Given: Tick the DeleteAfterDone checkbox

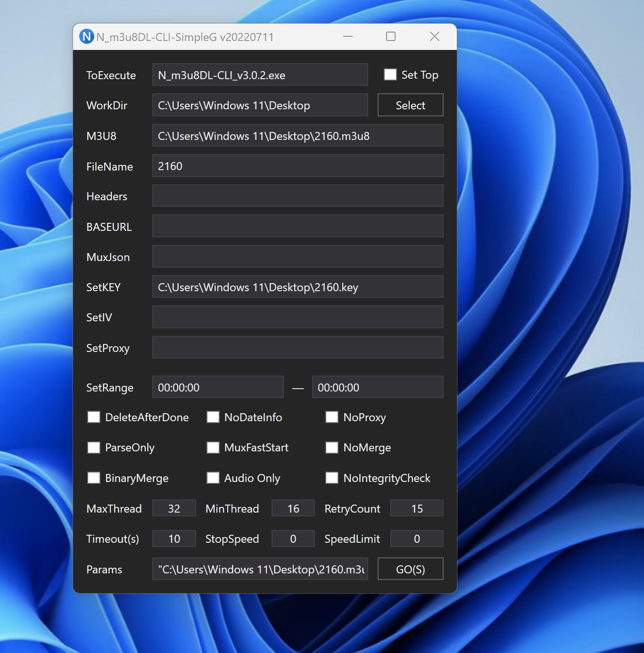Looking at the screenshot, I should 94,417.
